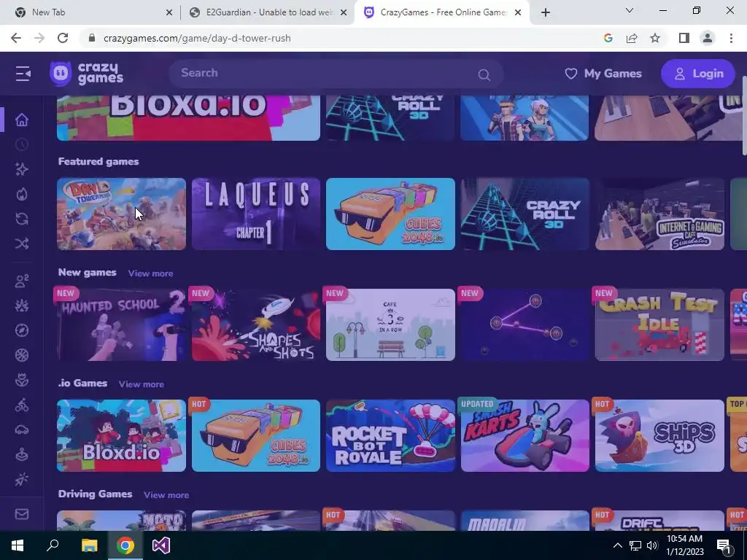The height and width of the screenshot is (560, 747).
Task: Open Shapes and Shots game
Action: click(x=256, y=324)
